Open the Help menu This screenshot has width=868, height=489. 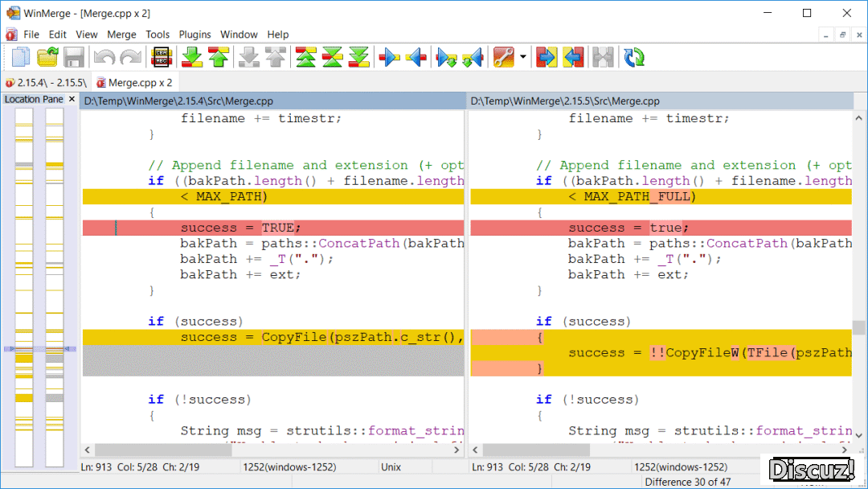(x=278, y=35)
